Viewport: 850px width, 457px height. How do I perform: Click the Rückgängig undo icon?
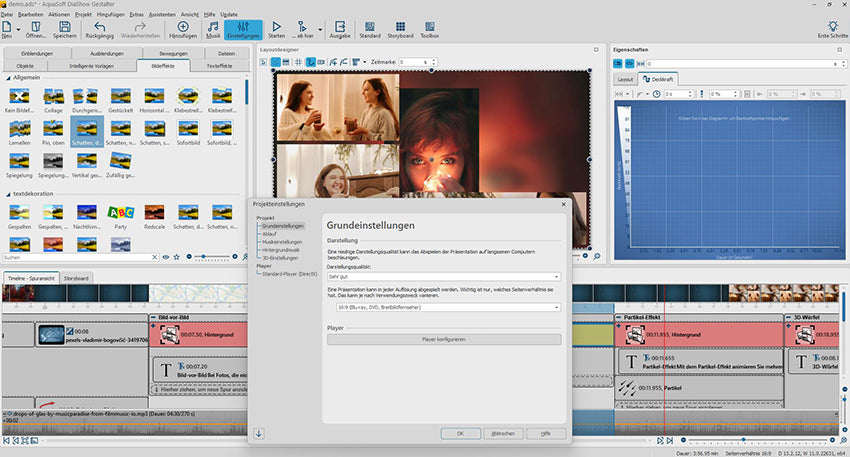pos(99,29)
